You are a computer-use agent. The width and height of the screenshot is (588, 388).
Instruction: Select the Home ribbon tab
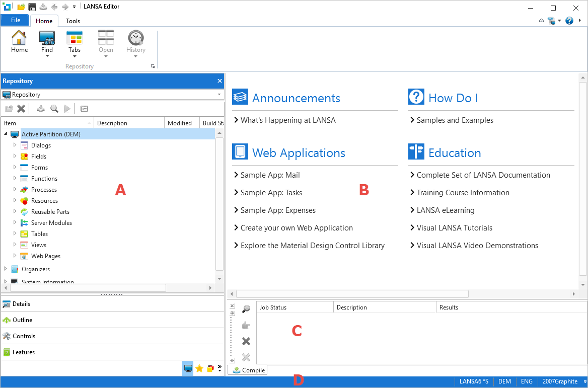click(x=44, y=21)
